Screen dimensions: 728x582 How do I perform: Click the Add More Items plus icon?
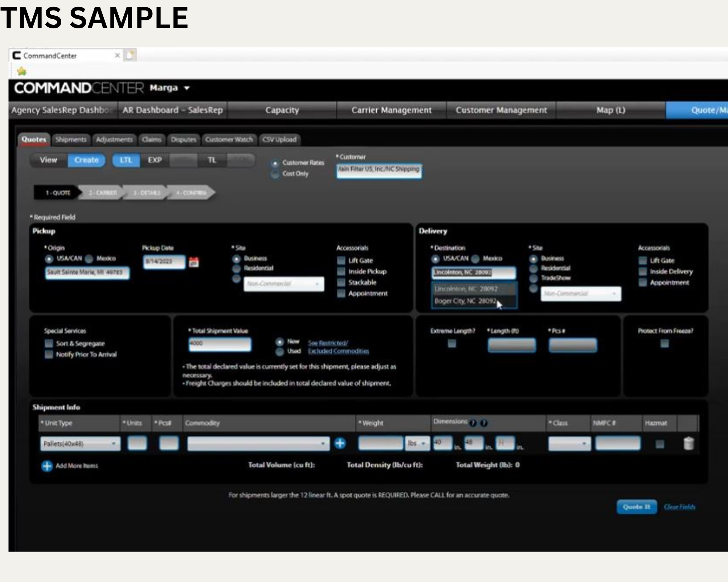click(47, 466)
